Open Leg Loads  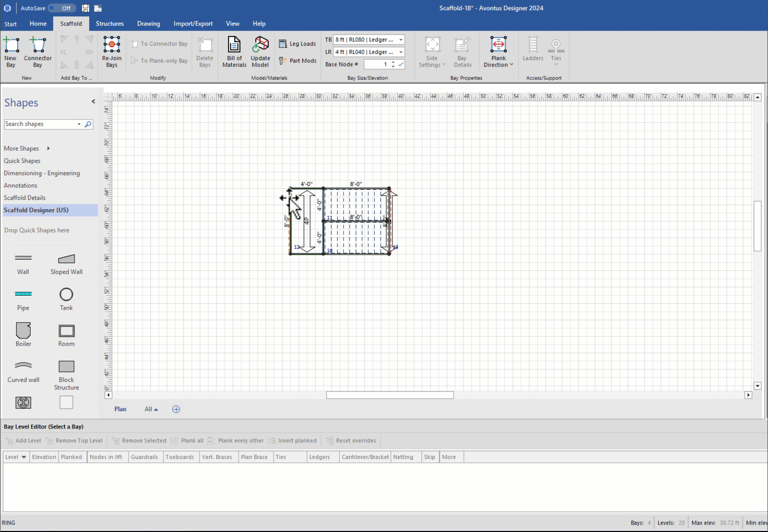coord(297,44)
